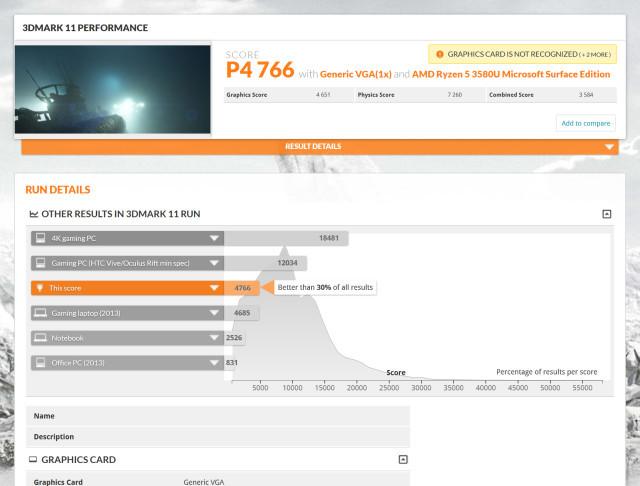This screenshot has width=640, height=486.
Task: Click the warning icon in graphics card alert
Action: 440,54
